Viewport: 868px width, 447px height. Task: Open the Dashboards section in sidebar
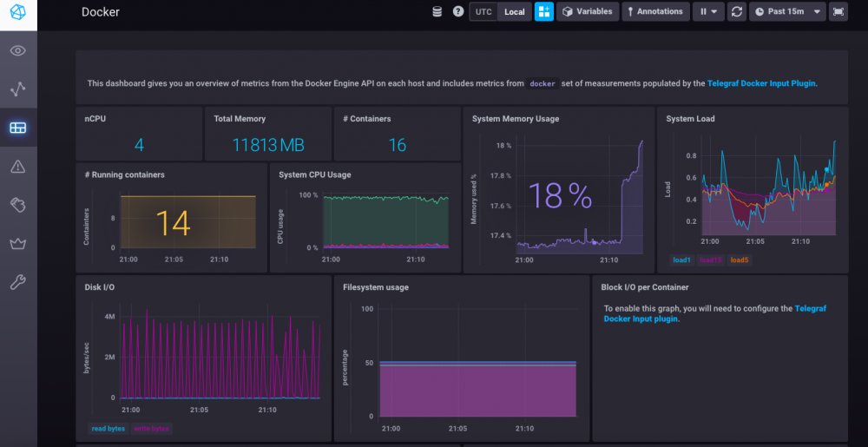pyautogui.click(x=18, y=128)
